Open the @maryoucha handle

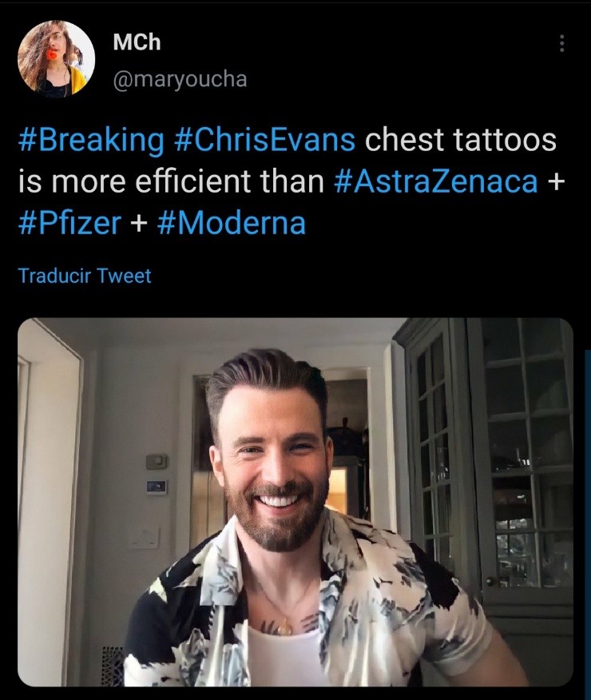180,79
